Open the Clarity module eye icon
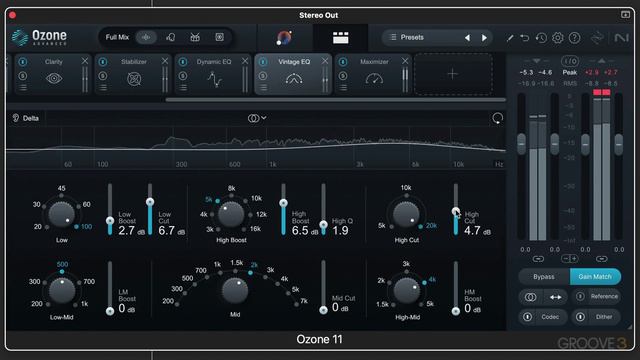 54,78
